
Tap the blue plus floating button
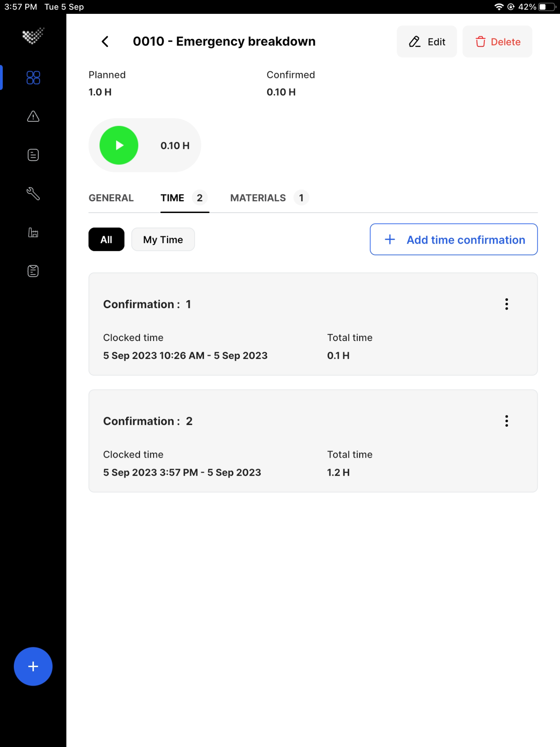(x=33, y=666)
